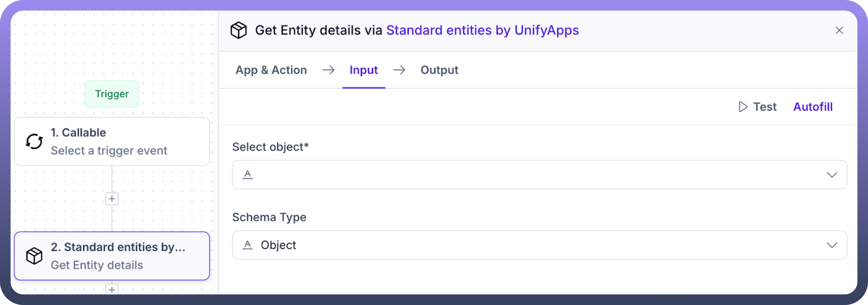868x305 pixels.
Task: Click the Test play triangle icon
Action: pos(743,107)
